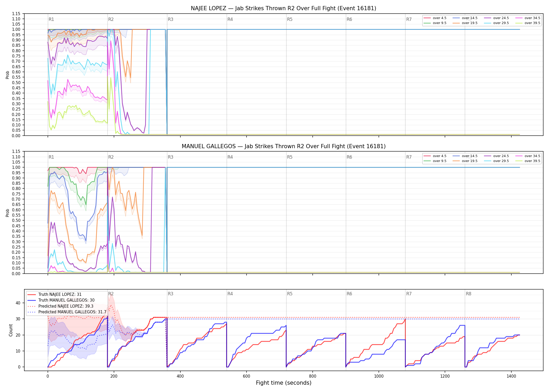Viewport: 549px width, 392px height.
Task: Select 'over 24.5' legend entry in Manuel Gallegos chart
Action: 496,156
